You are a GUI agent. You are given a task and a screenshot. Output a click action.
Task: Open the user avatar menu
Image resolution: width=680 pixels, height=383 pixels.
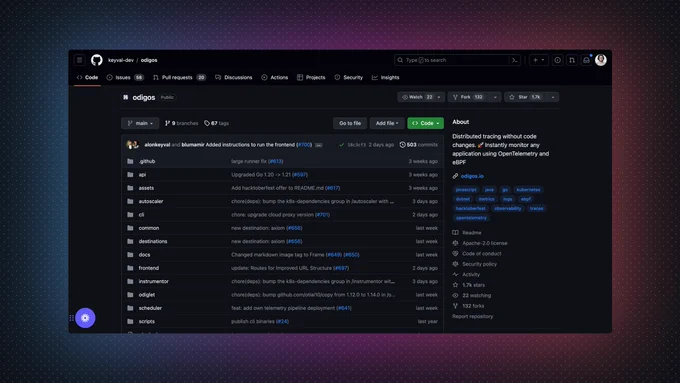(601, 60)
